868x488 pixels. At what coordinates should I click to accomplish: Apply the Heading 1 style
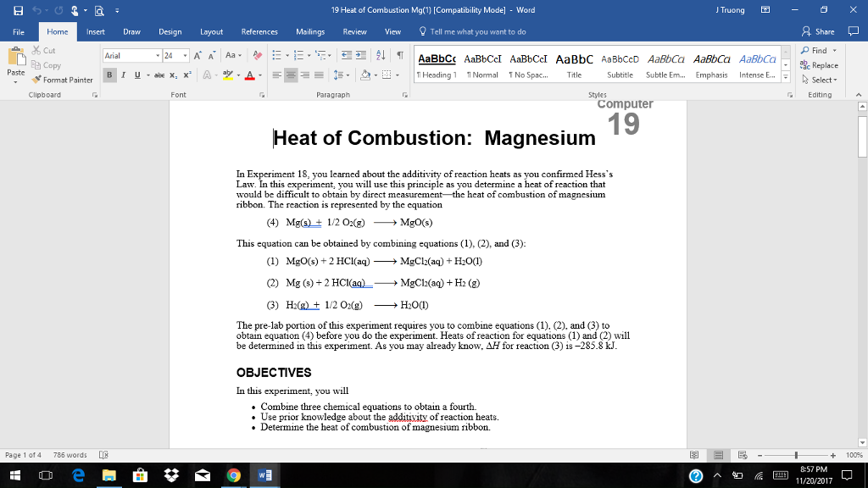tap(437, 65)
